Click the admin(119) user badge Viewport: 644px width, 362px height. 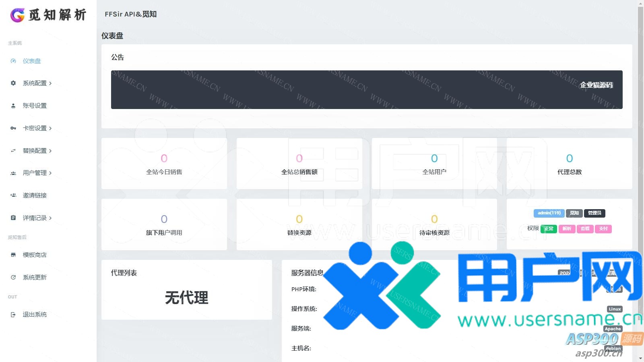tap(549, 213)
